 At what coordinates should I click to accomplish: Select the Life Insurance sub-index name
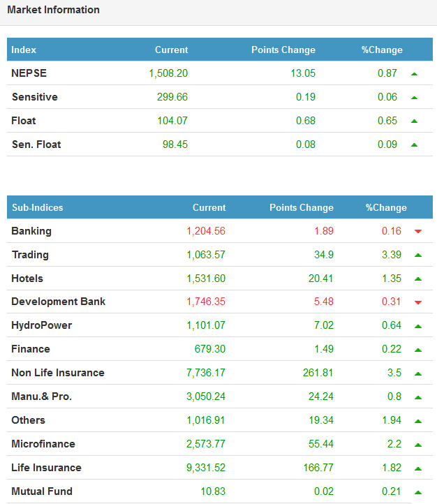(x=46, y=468)
